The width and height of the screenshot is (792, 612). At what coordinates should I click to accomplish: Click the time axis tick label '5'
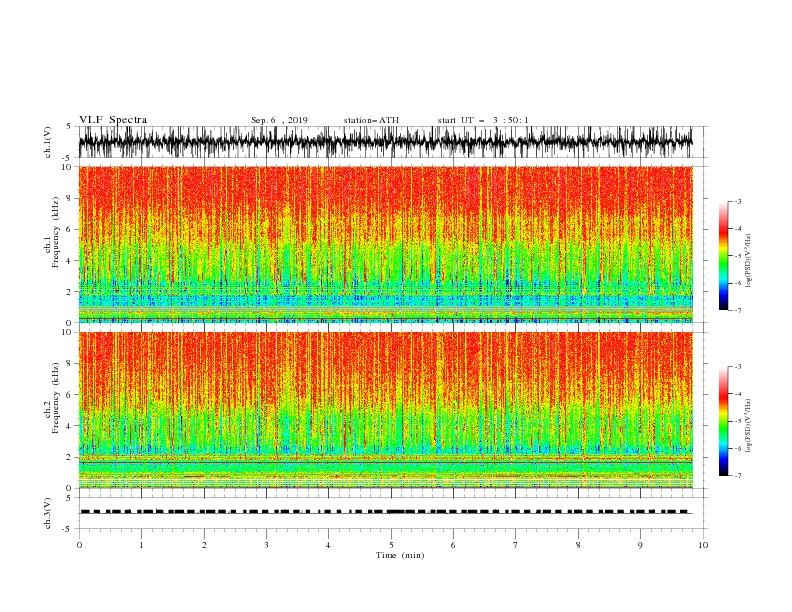click(391, 545)
